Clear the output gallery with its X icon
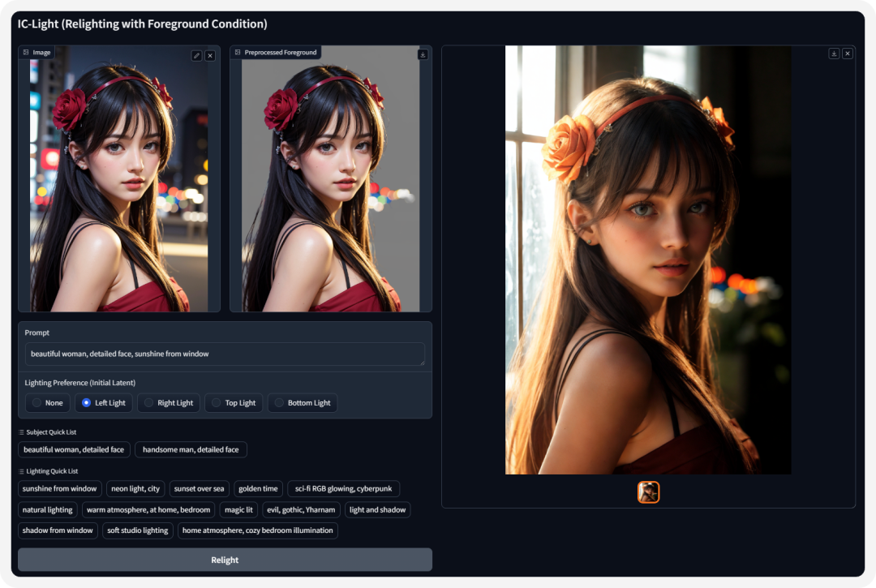 point(848,54)
